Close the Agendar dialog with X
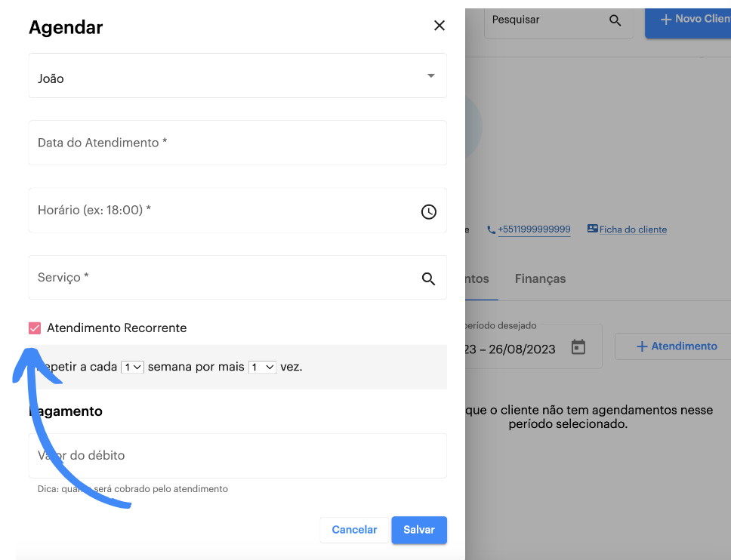Viewport: 731px width, 560px height. [x=440, y=26]
